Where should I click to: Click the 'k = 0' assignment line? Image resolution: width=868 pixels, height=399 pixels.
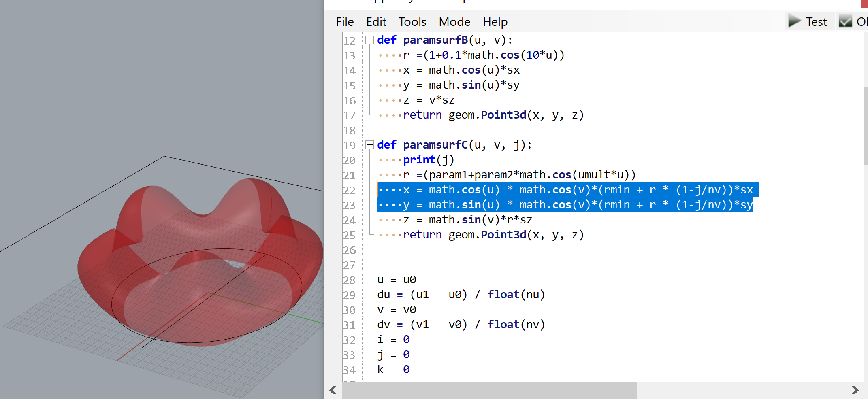[393, 369]
